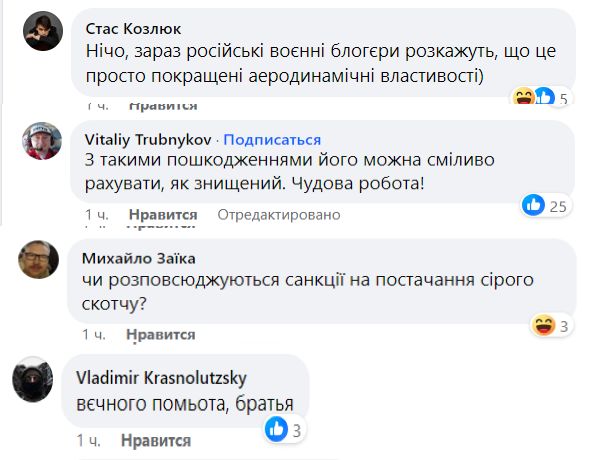Open Vladimir Krasnolutzsky's avatar
The width and height of the screenshot is (602, 460).
[x=33, y=380]
